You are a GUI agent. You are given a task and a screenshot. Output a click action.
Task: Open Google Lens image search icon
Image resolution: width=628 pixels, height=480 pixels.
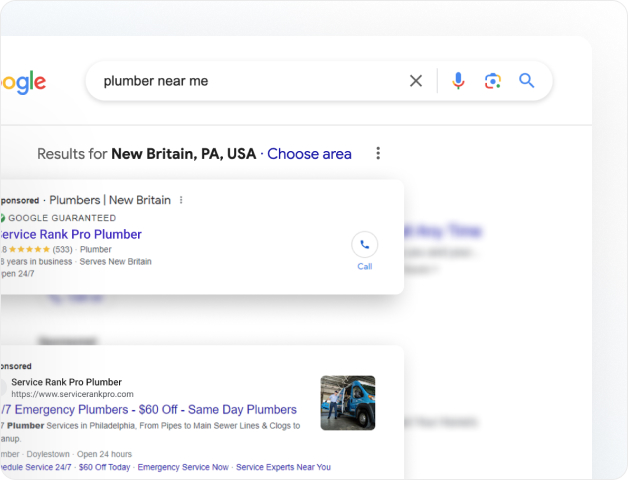pos(493,81)
